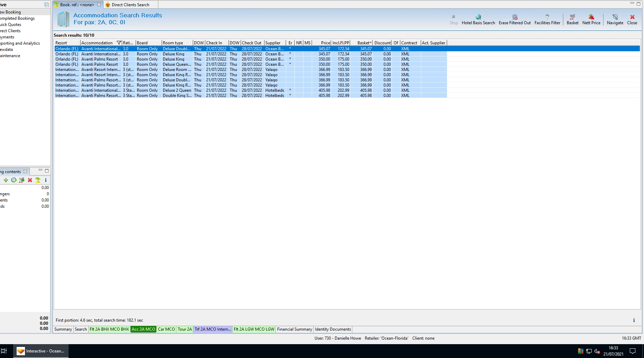644x358 pixels.
Task: Click the red X delete icon
Action: (30, 180)
